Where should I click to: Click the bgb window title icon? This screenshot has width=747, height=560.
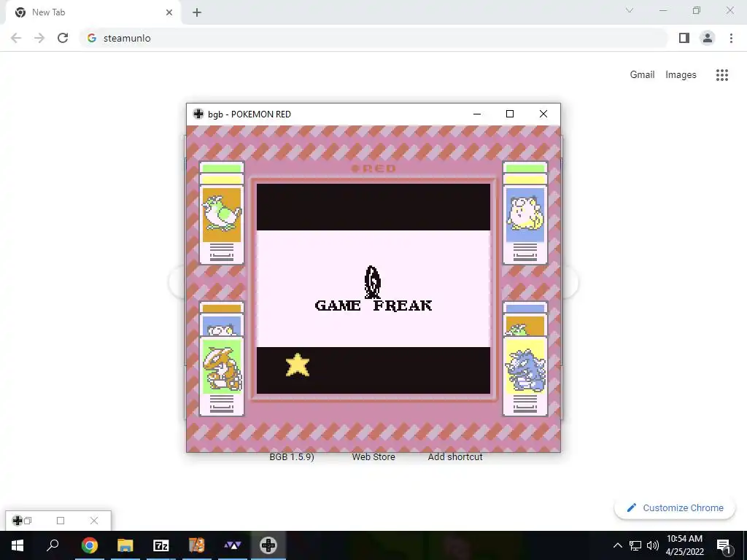point(198,114)
